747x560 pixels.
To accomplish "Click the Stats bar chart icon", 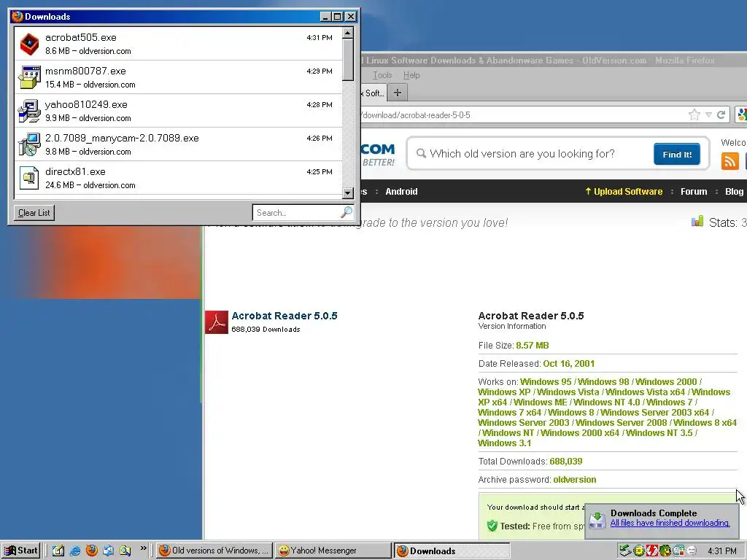I will (697, 222).
